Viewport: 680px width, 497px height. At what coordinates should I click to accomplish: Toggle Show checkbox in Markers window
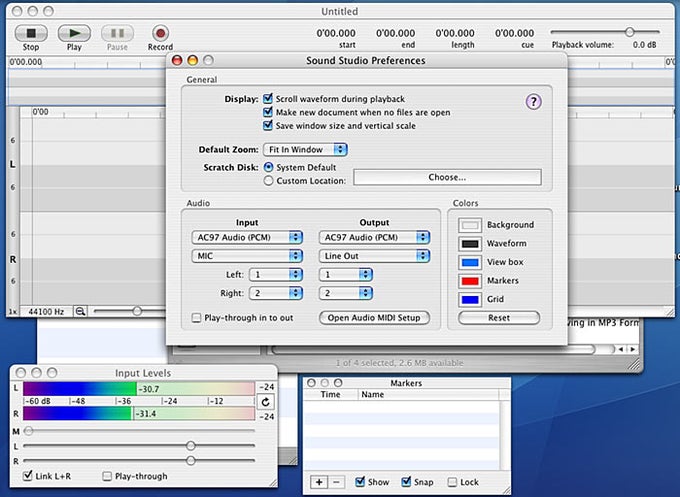pyautogui.click(x=360, y=481)
